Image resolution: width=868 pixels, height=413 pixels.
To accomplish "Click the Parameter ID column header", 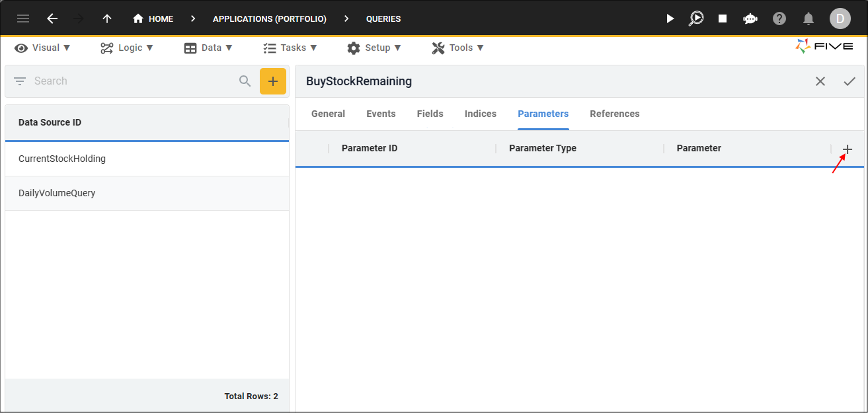I will tap(370, 148).
